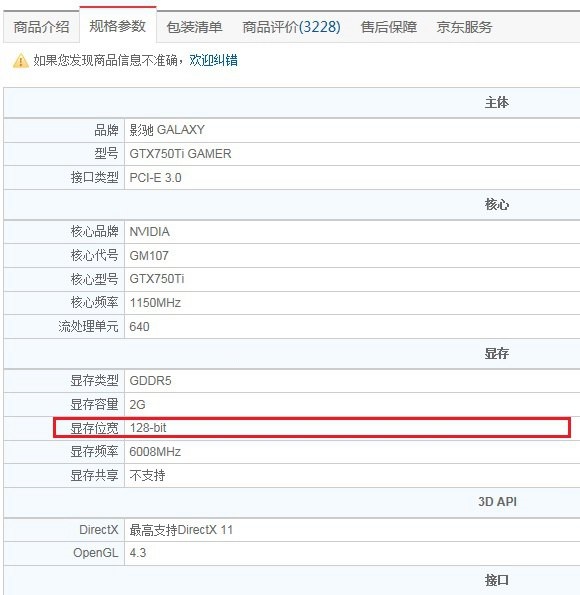
Task: Switch to the 包装清单 tab
Action: (x=194, y=27)
